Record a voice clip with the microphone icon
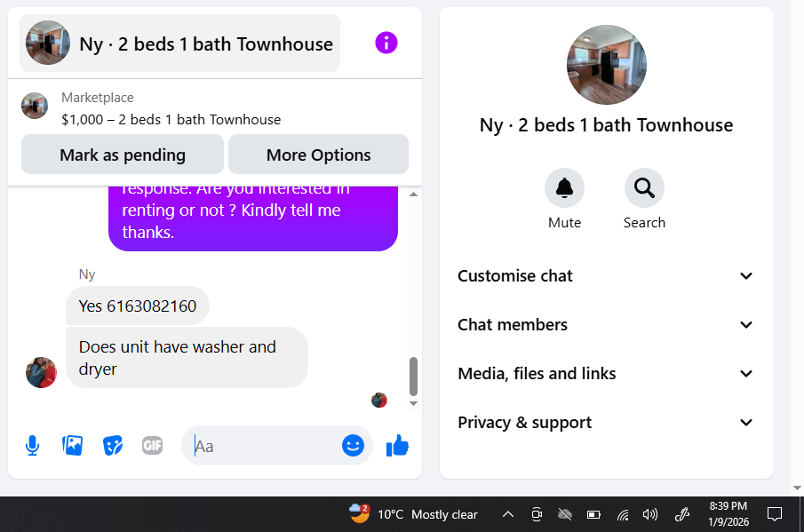 (32, 445)
